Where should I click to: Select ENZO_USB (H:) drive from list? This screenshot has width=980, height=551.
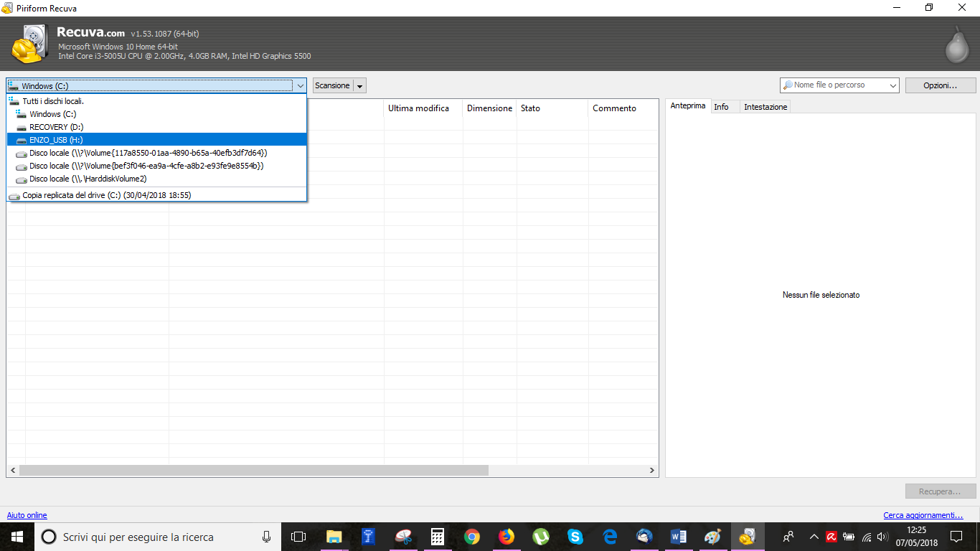(56, 140)
